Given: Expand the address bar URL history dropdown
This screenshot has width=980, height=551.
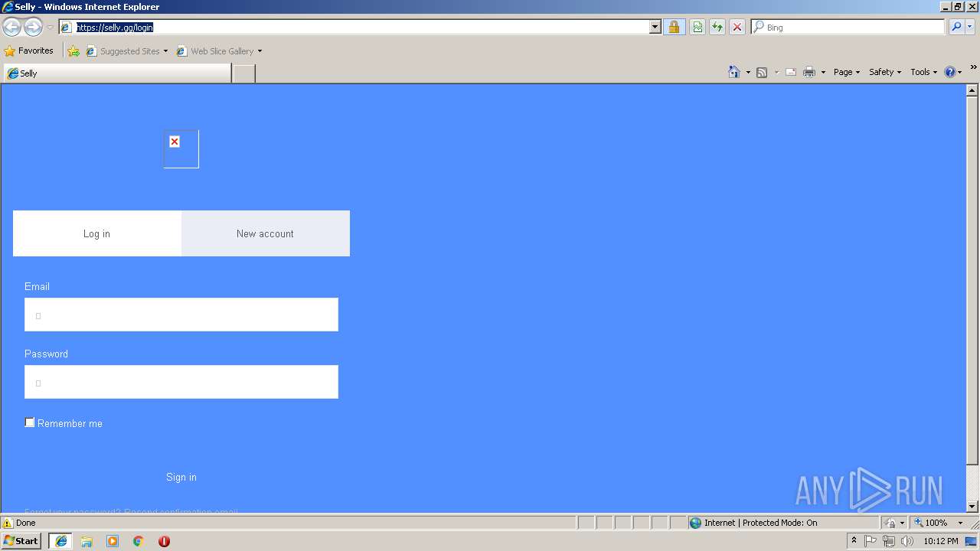Looking at the screenshot, I should coord(655,27).
